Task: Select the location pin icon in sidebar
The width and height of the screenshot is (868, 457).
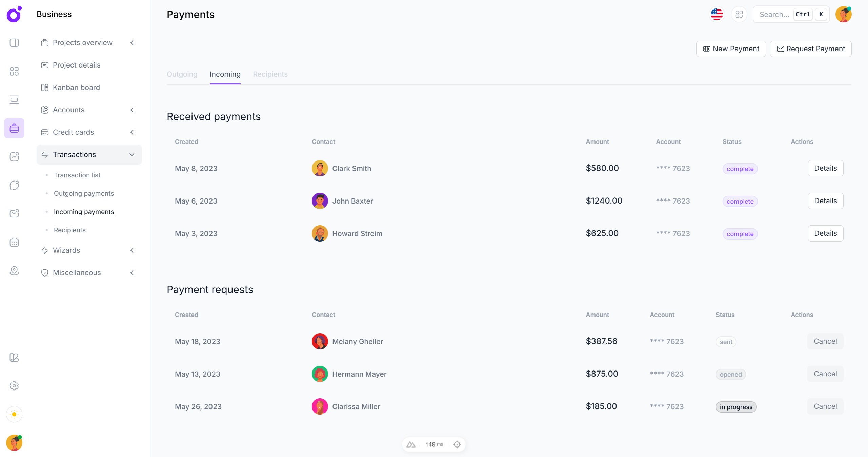Action: (14, 271)
